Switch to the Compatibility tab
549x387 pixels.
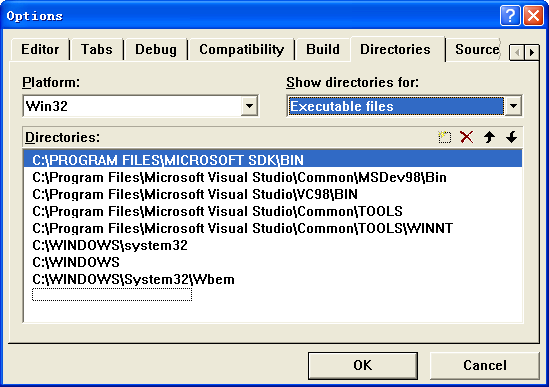(x=242, y=49)
